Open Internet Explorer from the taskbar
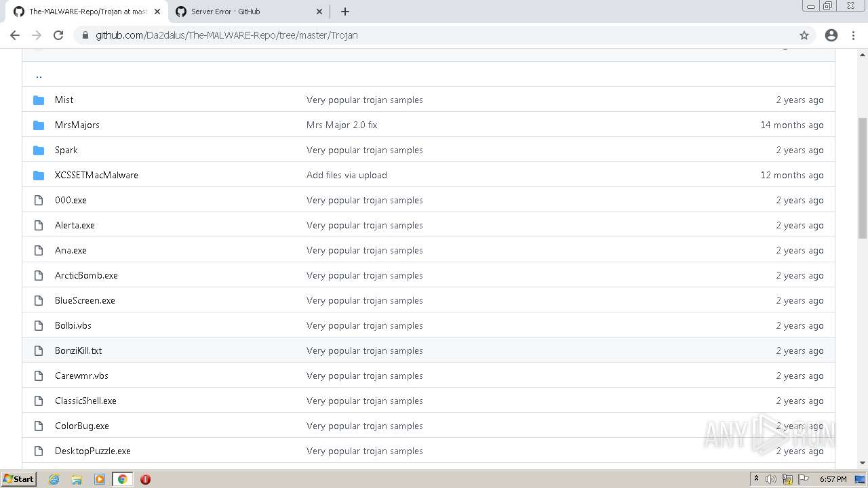868x488 pixels. 54,479
